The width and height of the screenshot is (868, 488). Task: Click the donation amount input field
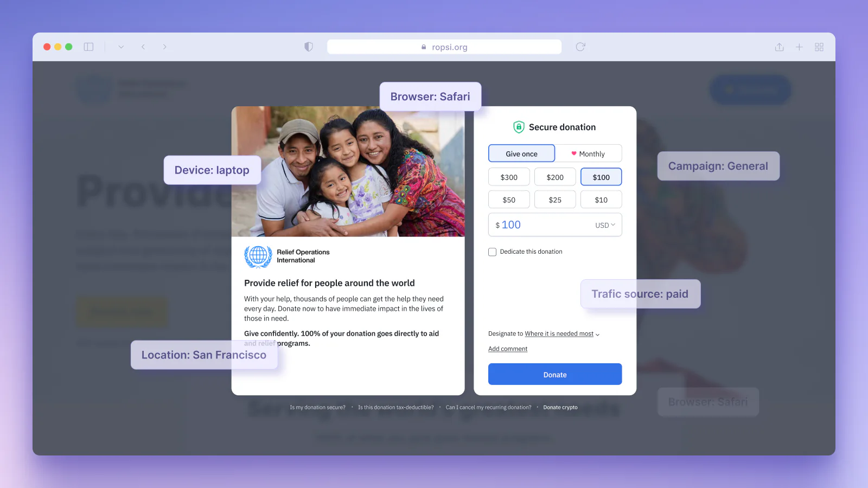pyautogui.click(x=542, y=225)
